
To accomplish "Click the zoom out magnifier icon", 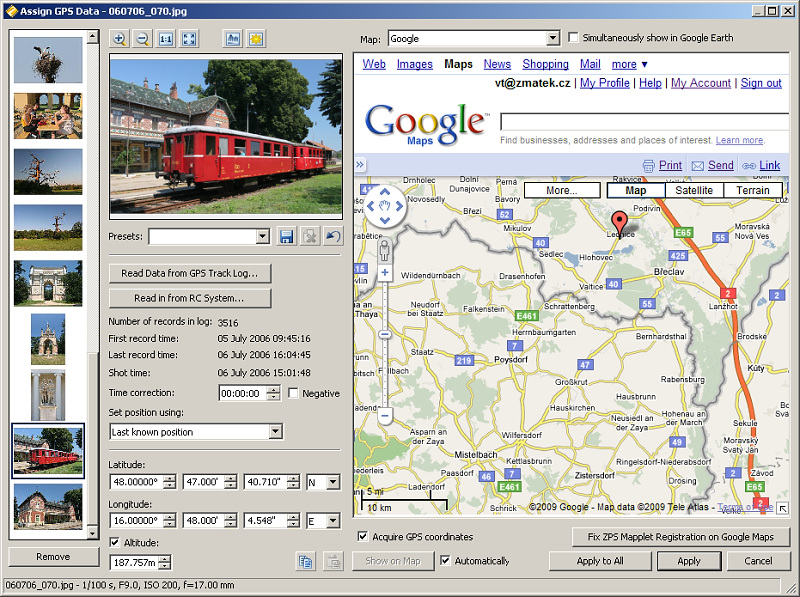I will click(143, 39).
